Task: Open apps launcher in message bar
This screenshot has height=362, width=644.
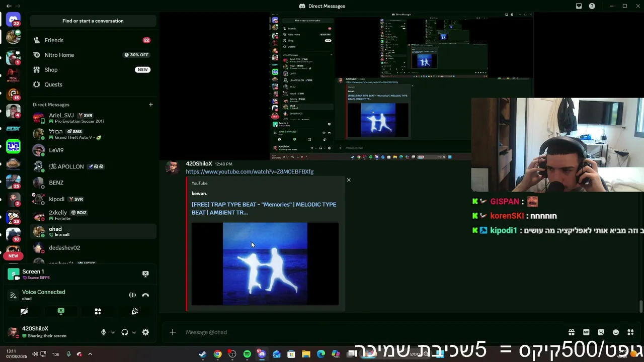Action: (x=630, y=332)
